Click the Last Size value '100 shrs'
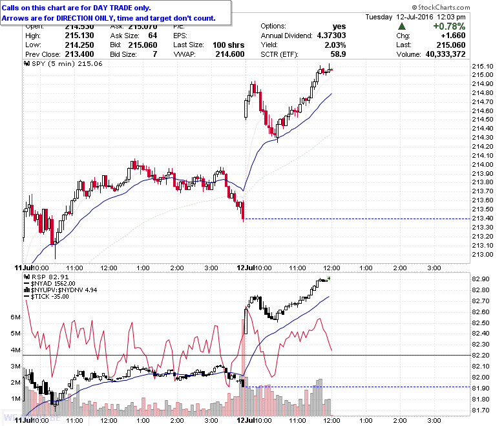This screenshot has width=504, height=426. pyautogui.click(x=229, y=45)
